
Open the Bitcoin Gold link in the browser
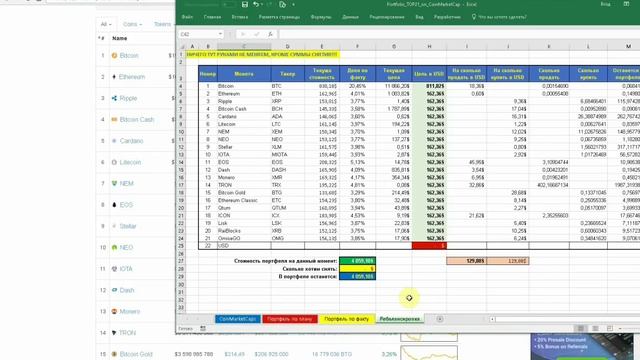[x=136, y=354]
